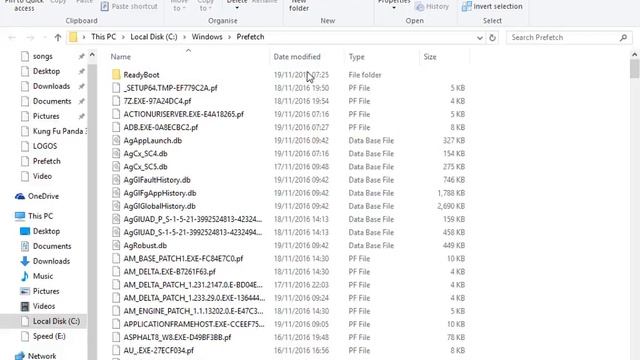Open Speed (E:) drive

point(49,336)
